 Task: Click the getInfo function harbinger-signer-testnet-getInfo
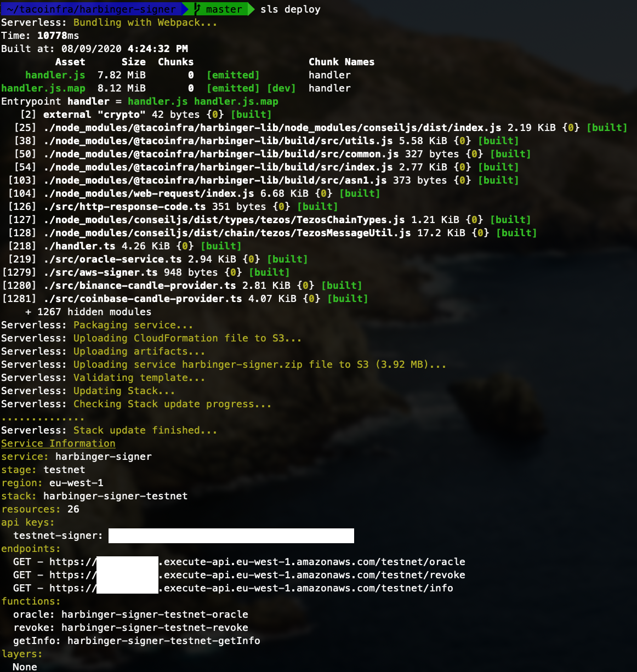coord(164,641)
